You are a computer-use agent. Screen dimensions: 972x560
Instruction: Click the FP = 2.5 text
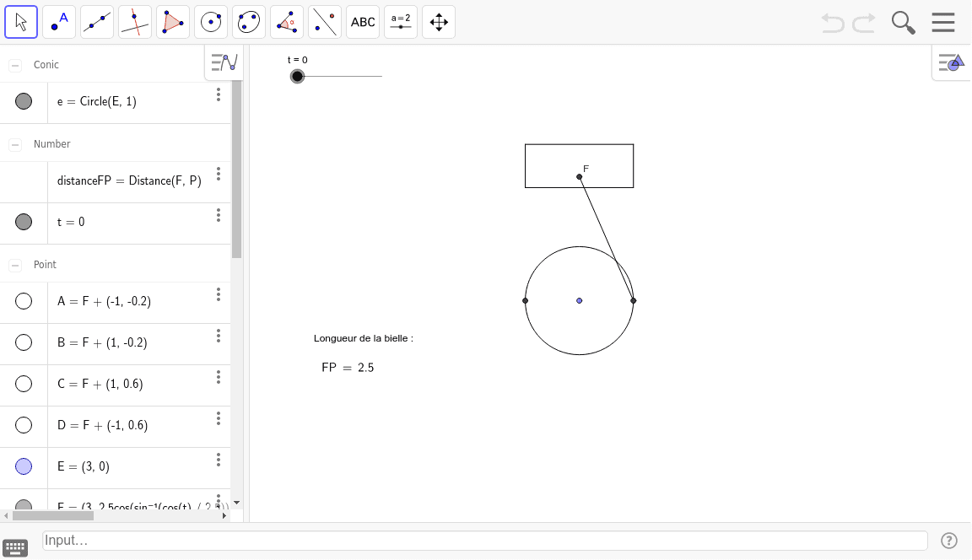pyautogui.click(x=348, y=368)
